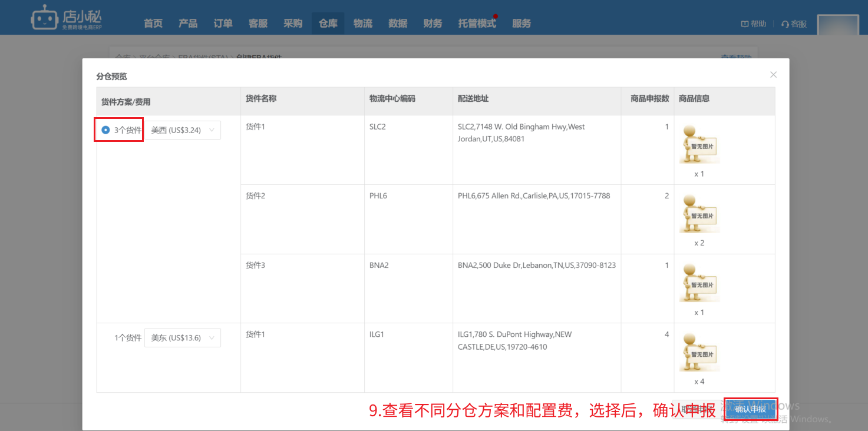
Task: Click the product image for ILG1 shipment
Action: click(699, 352)
